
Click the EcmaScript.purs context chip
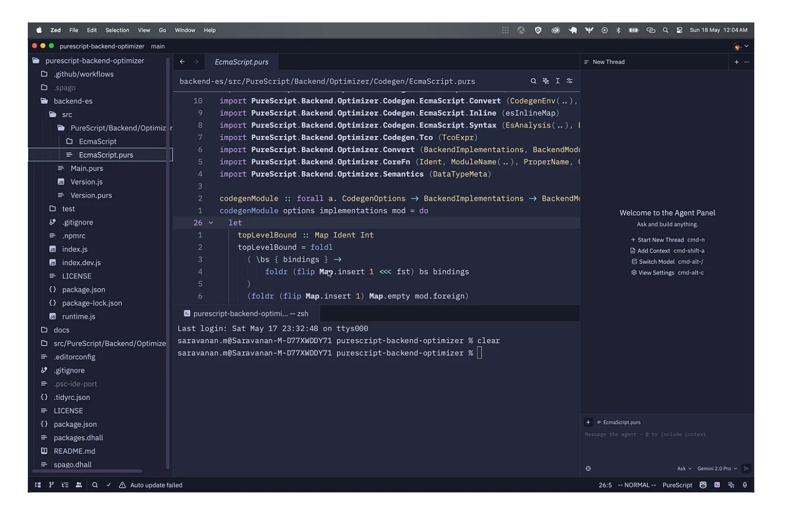point(619,422)
